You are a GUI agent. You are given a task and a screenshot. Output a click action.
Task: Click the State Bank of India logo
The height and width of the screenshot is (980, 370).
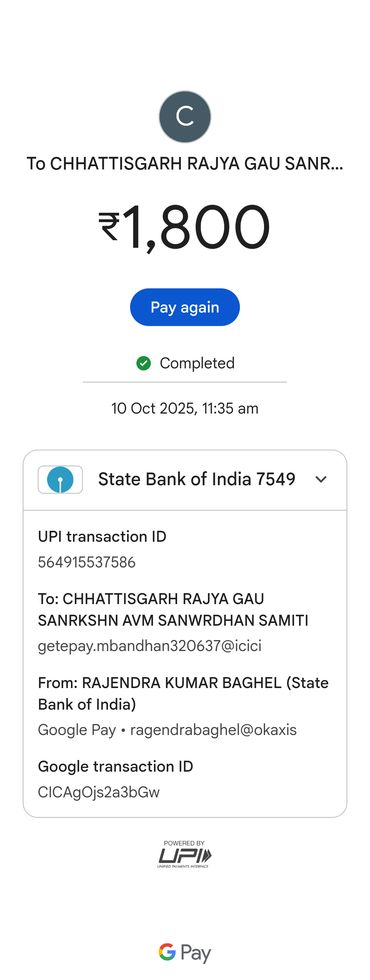click(x=60, y=479)
